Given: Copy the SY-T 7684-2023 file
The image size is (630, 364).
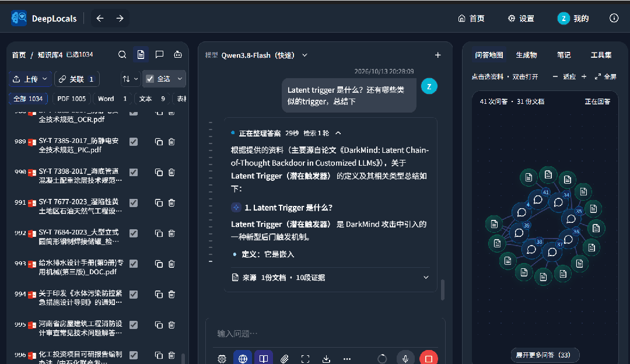Looking at the screenshot, I should [159, 233].
